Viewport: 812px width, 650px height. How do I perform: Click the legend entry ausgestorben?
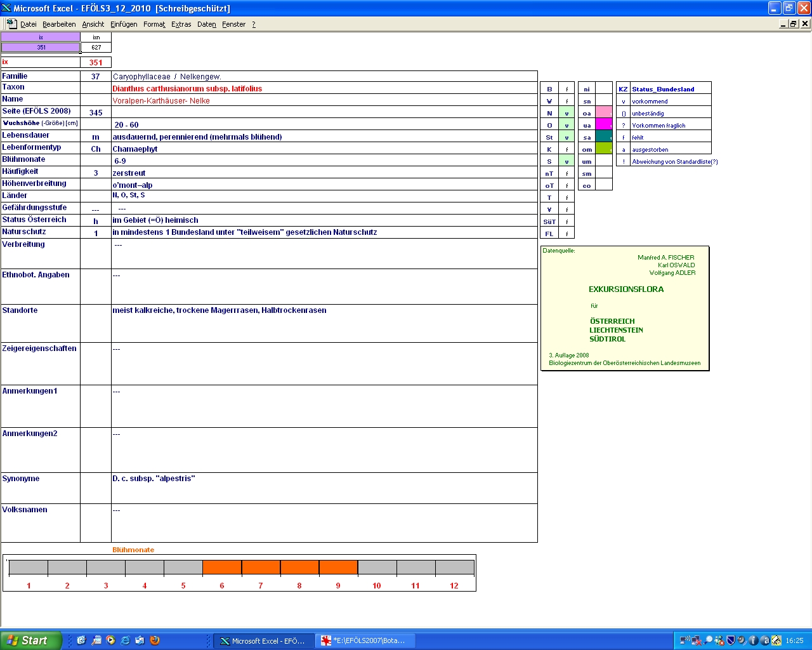pos(671,149)
